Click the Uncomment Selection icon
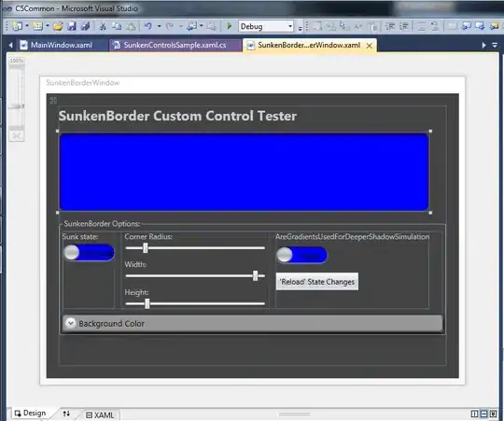 point(435,26)
